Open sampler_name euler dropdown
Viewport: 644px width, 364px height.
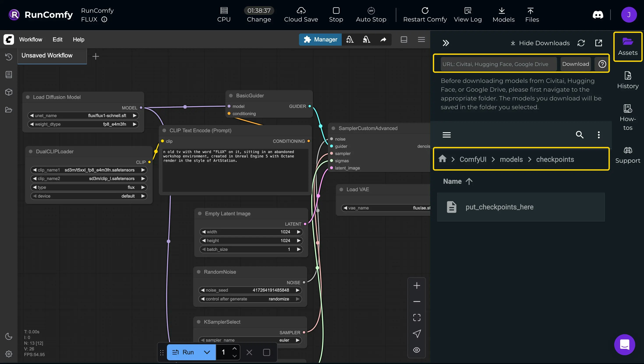tap(250, 340)
